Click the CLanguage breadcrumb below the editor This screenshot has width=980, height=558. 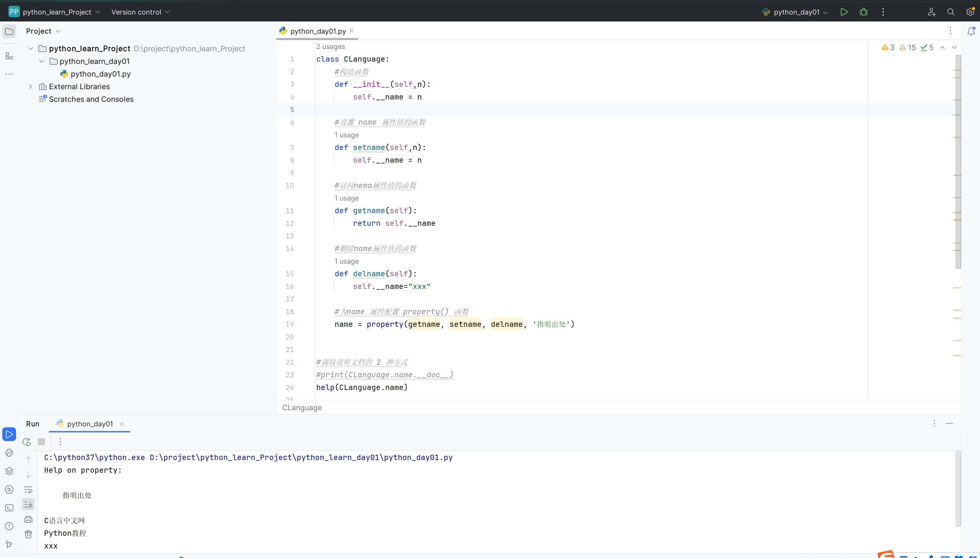(x=302, y=408)
